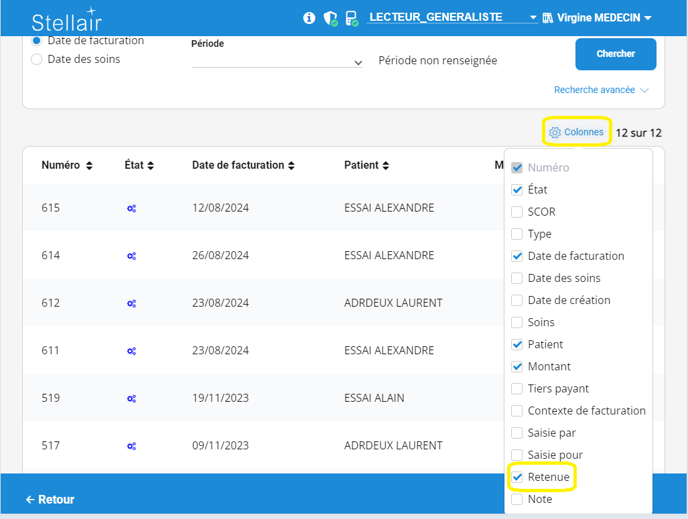
Task: Click the state icon for invoice 615
Action: (131, 208)
